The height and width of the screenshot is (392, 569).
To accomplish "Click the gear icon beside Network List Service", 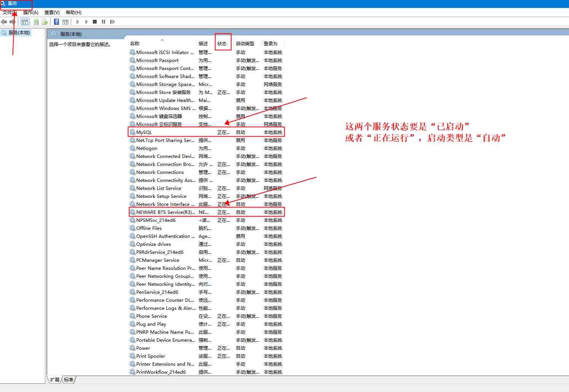I will coord(132,188).
